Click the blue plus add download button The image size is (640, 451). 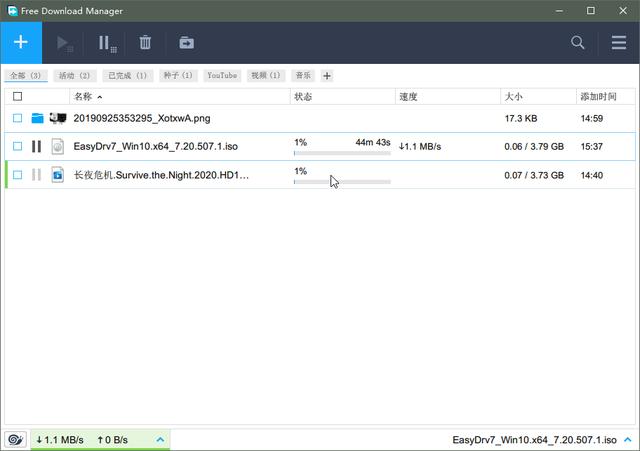21,42
